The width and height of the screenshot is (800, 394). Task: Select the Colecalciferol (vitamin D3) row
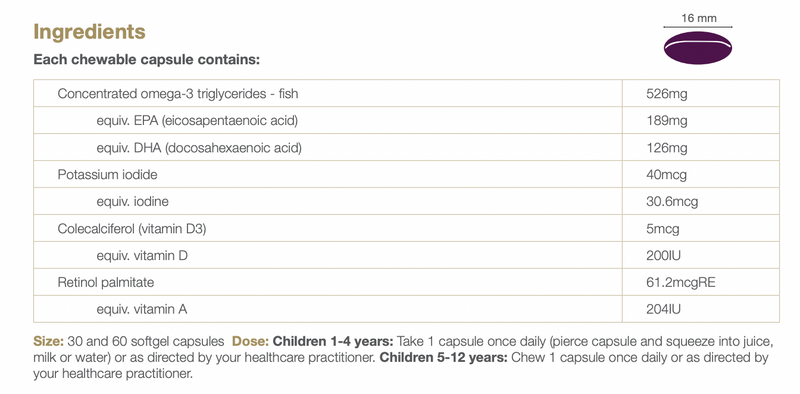pos(406,229)
